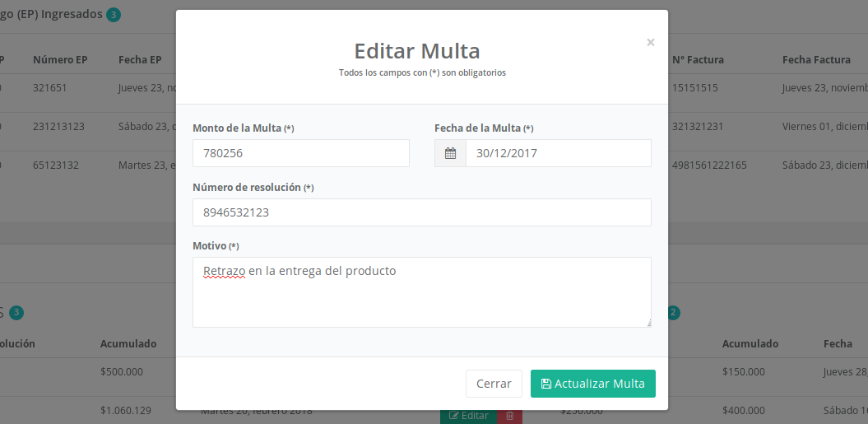Focus the Monto de la Multa input
The width and height of the screenshot is (868, 424).
click(300, 153)
